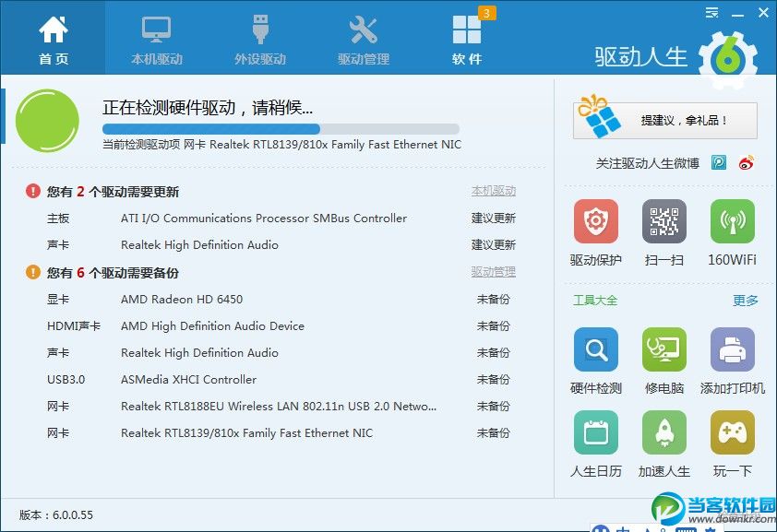The height and width of the screenshot is (532, 777).
Task: Switch to 外设驱动 tab
Action: click(260, 38)
